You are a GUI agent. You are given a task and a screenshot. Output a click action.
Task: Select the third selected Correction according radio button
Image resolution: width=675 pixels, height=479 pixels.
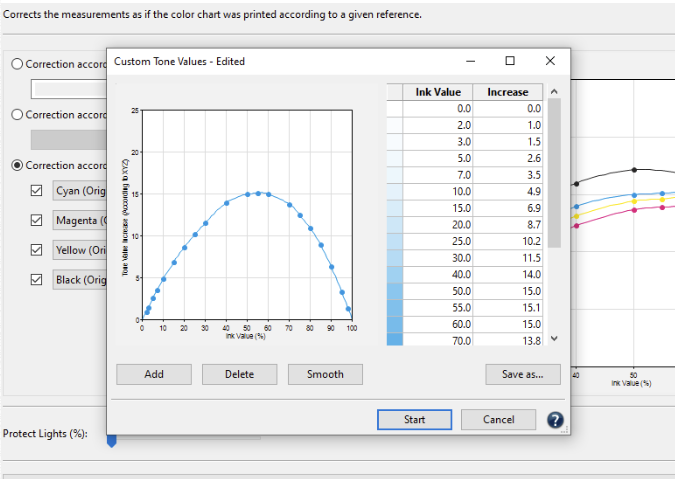tap(17, 165)
